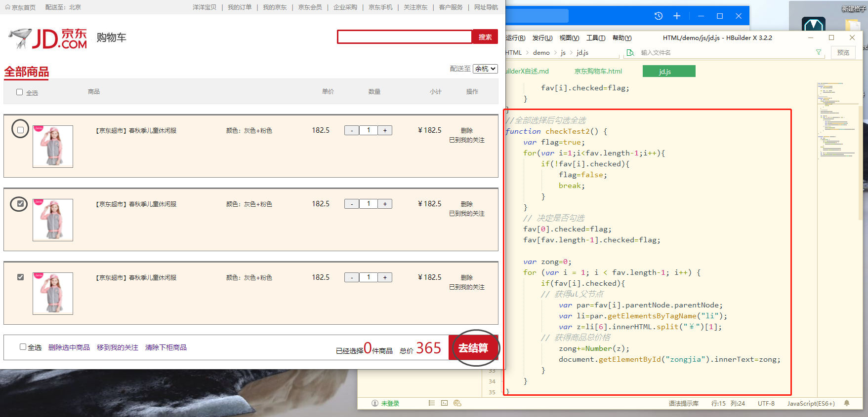Open the notification bell in HBuilder X
Viewport: 868px width, 417px height.
847,403
